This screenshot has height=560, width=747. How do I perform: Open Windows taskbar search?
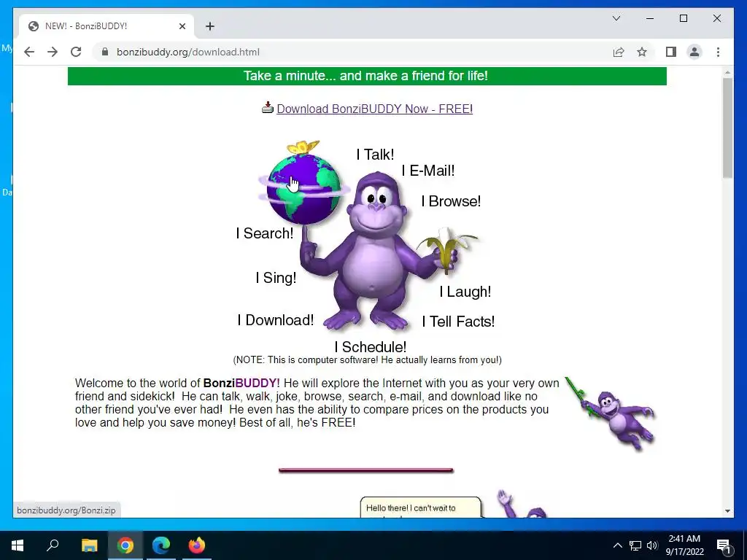[53, 545]
